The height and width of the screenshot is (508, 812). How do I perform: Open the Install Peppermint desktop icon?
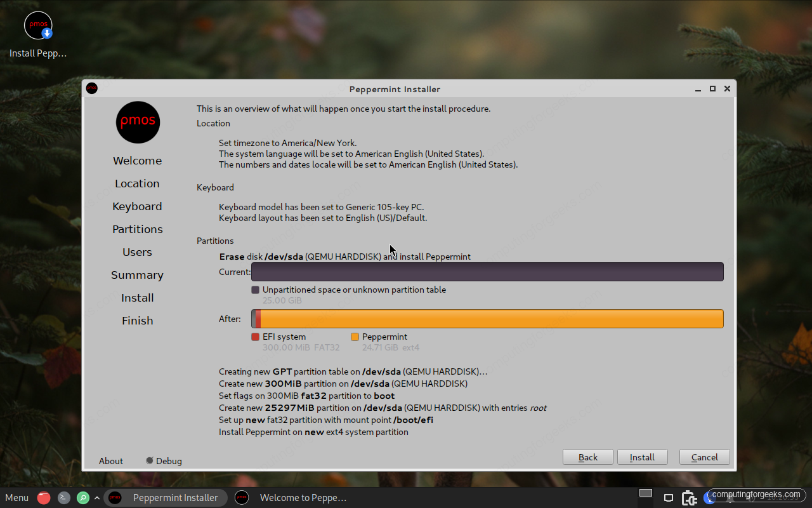tap(38, 36)
